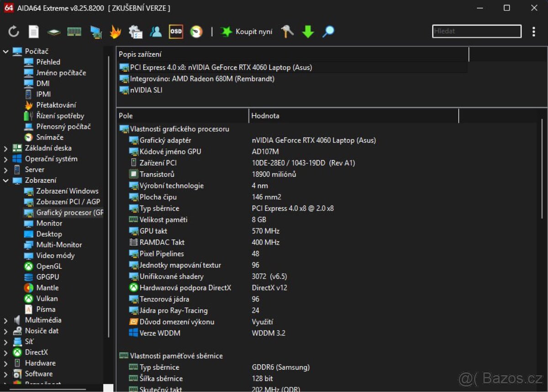Open the OSD panel icon

click(176, 32)
